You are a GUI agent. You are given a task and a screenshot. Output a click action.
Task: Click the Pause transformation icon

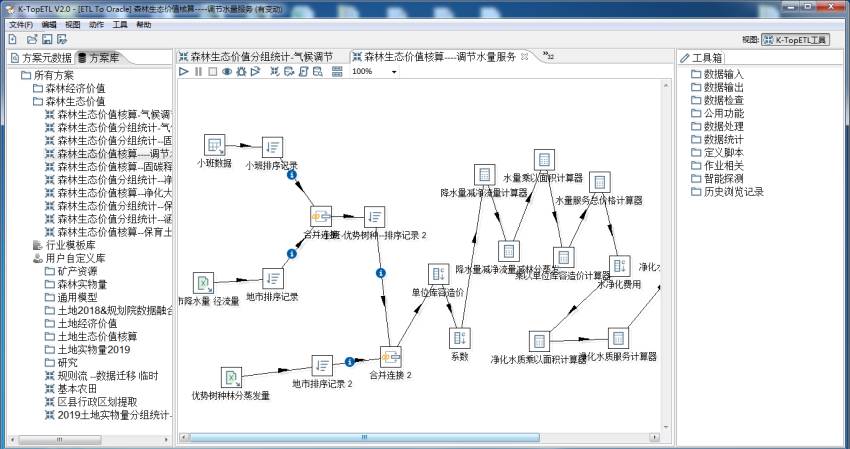198,72
